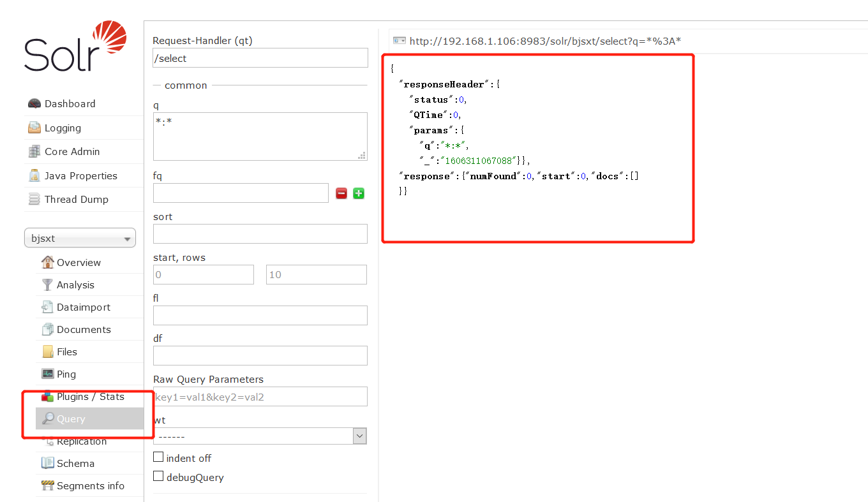Click the "QTime":0 line
This screenshot has width=868, height=502.
tap(435, 115)
